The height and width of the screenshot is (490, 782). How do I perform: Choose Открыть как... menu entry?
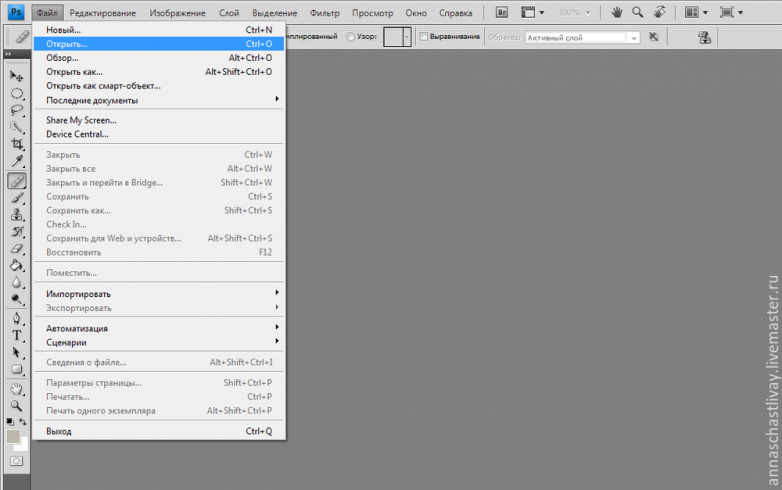pos(159,72)
